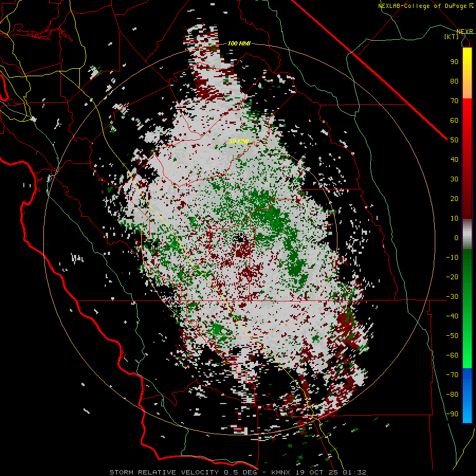The width and height of the screenshot is (476, 476).
Task: Click the 30 value on the velocity scale
Action: pos(454,179)
